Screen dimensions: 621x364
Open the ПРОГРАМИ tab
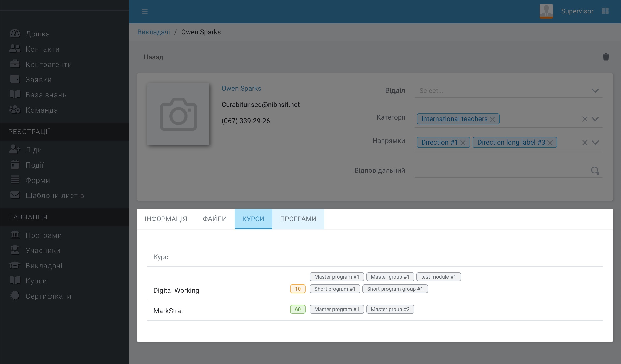coord(298,219)
